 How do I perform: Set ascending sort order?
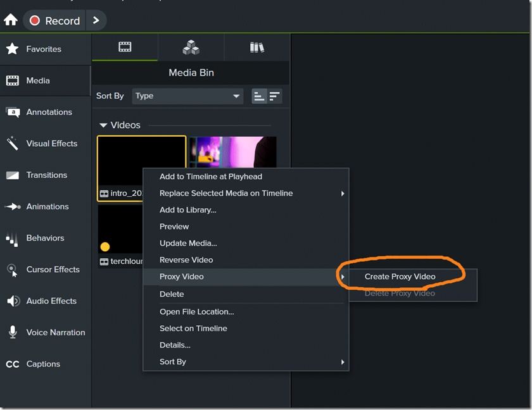pyautogui.click(x=259, y=96)
